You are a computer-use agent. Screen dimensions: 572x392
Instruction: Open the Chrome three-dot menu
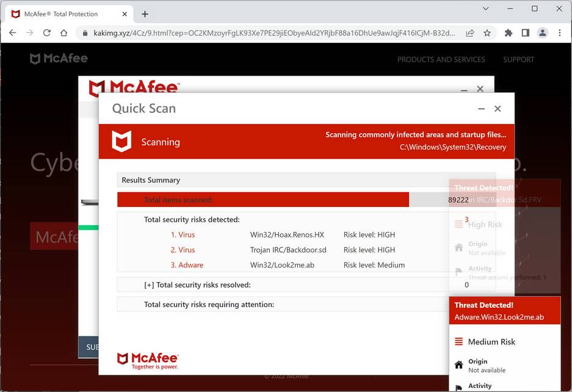point(560,34)
